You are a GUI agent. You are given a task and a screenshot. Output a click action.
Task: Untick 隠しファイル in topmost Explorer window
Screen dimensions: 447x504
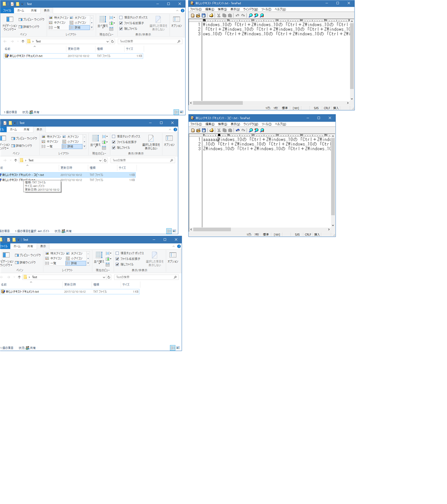[x=121, y=29]
